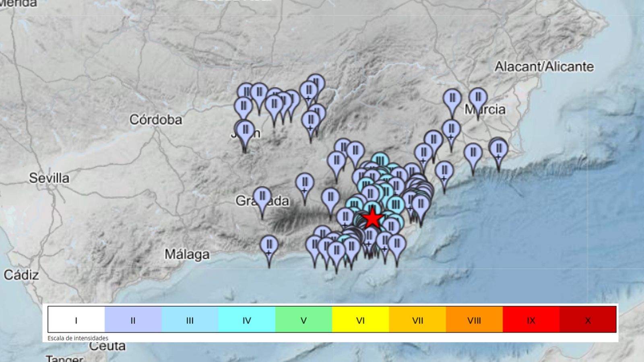Click the topmost II pin above Jaén cluster
The image size is (644, 362).
(x=316, y=80)
